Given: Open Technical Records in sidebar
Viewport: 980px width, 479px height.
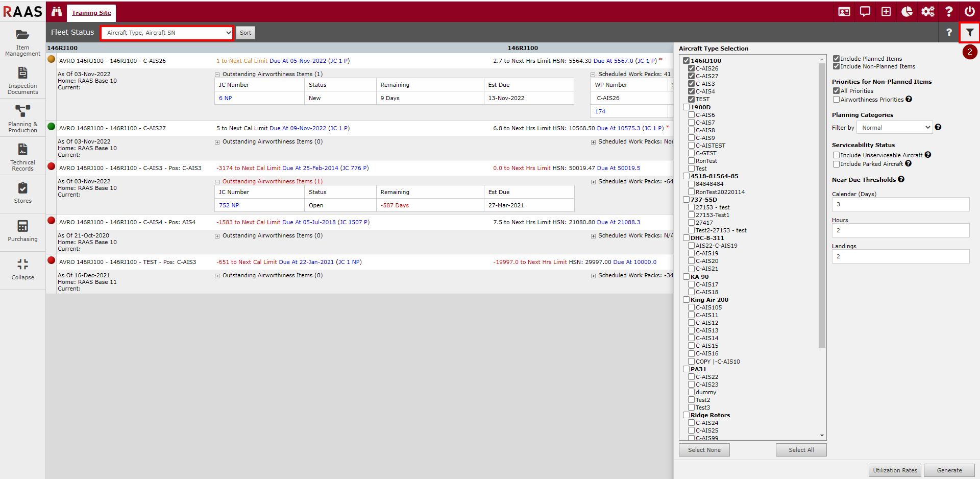Looking at the screenshot, I should [x=22, y=157].
